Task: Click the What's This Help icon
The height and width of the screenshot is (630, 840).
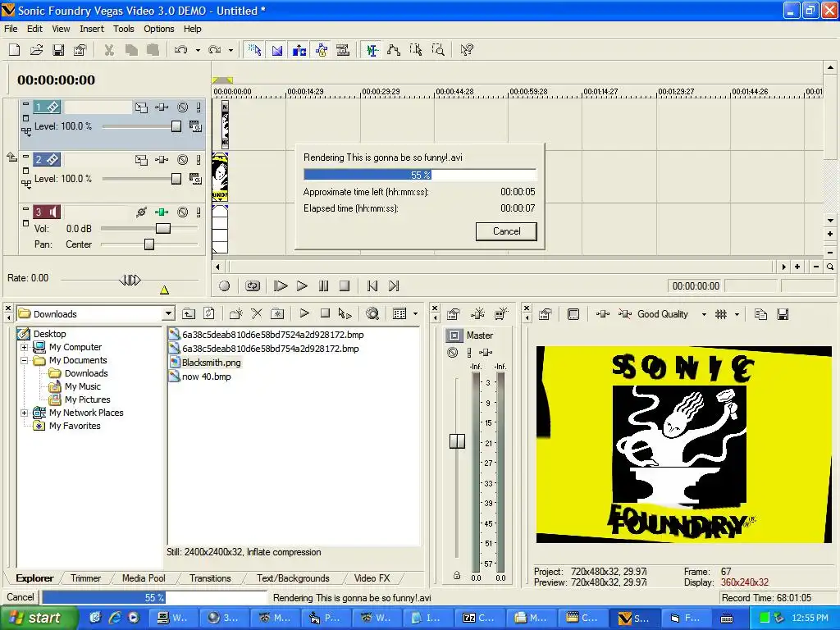Action: pyautogui.click(x=467, y=50)
